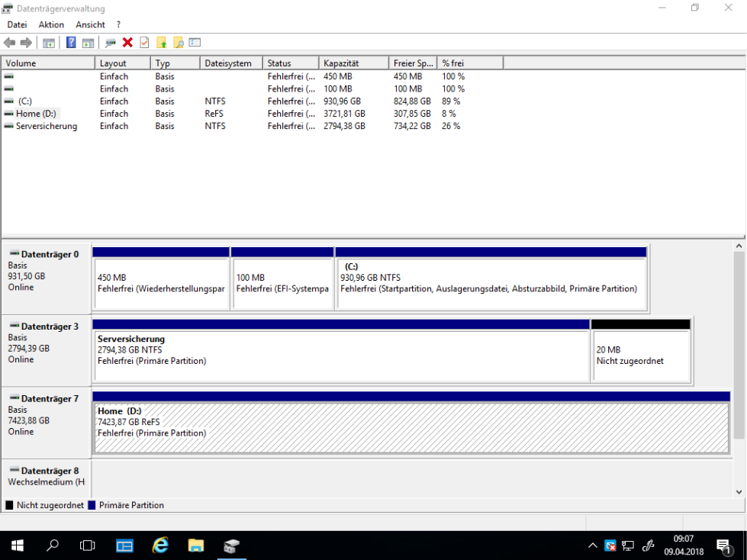The height and width of the screenshot is (560, 747).
Task: Open properties with the checkmark page icon
Action: [144, 43]
